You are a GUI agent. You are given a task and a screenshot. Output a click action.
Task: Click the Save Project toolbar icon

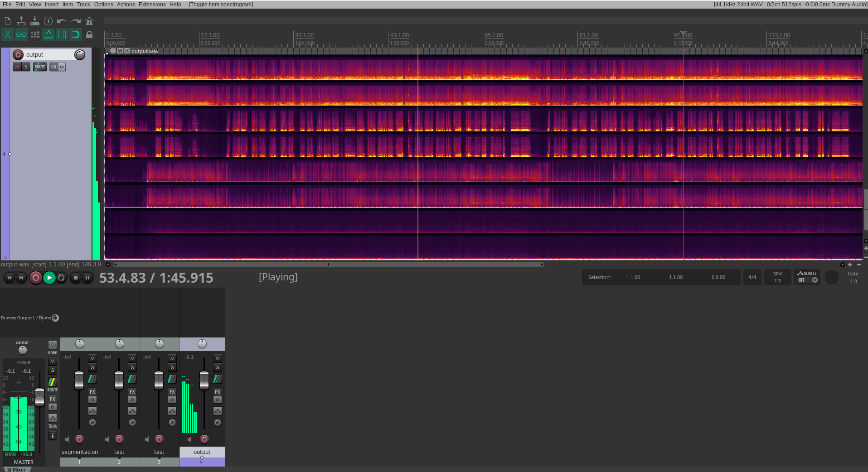coord(35,21)
